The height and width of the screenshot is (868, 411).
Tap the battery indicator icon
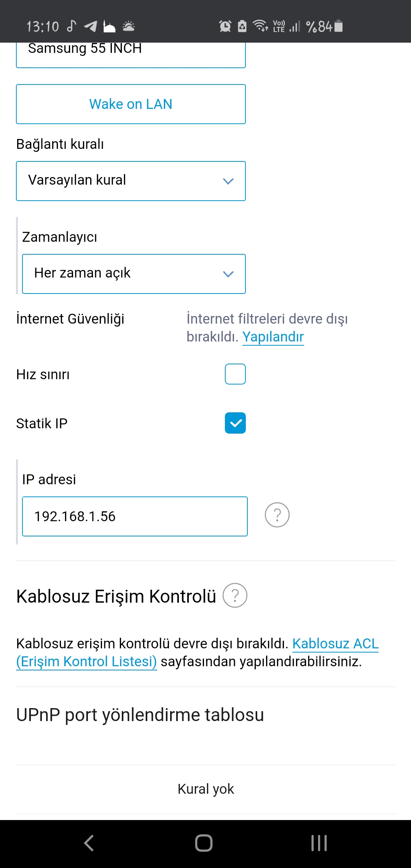(339, 26)
